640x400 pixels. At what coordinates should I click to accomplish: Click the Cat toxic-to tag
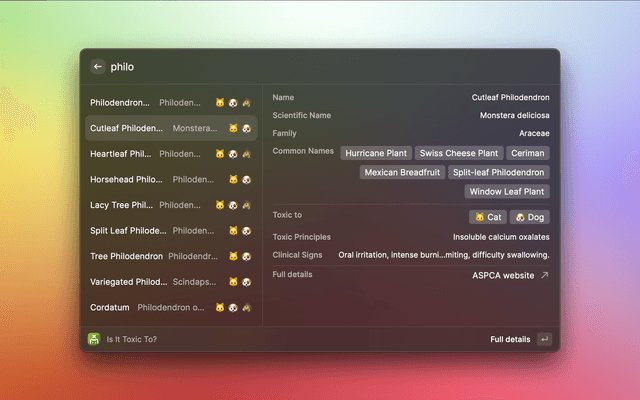click(487, 217)
